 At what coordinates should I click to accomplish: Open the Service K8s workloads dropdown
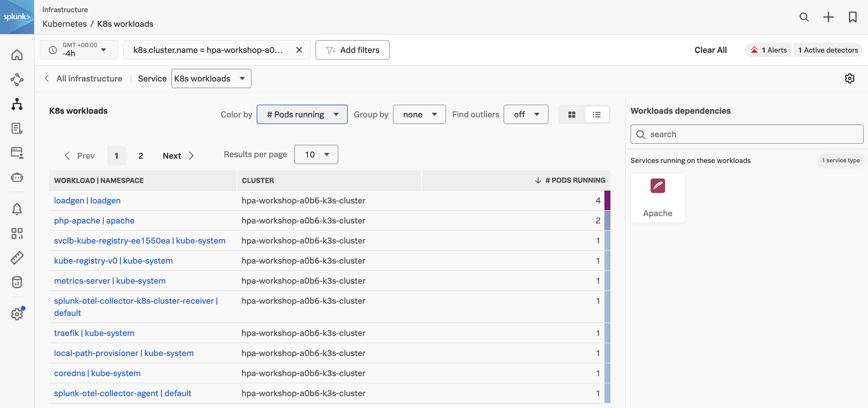click(211, 78)
